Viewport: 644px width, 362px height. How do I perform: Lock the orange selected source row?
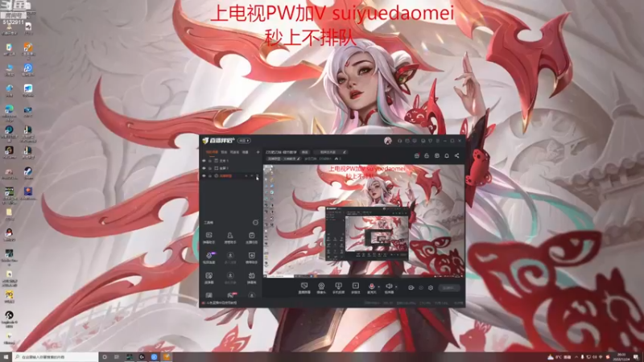click(x=210, y=175)
